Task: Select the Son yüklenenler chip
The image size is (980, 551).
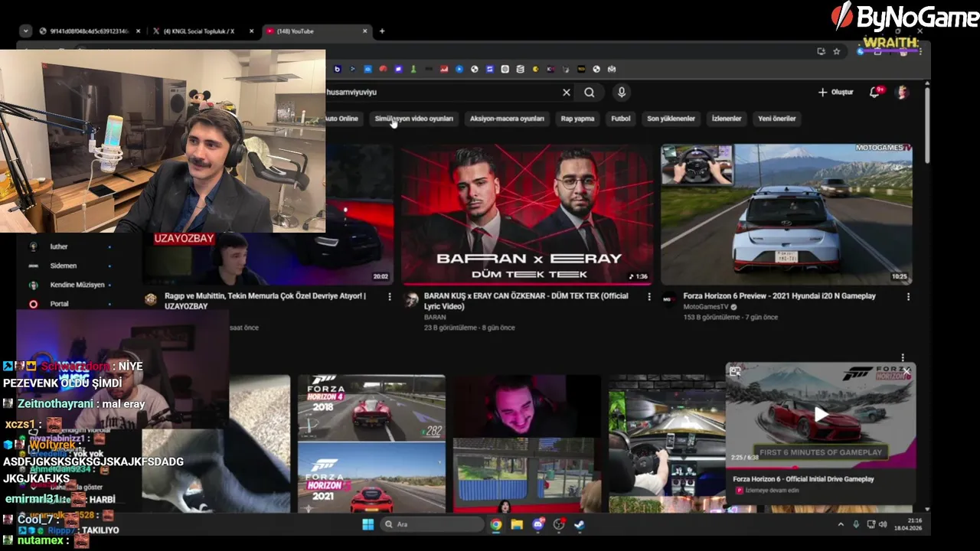Action: [x=671, y=119]
